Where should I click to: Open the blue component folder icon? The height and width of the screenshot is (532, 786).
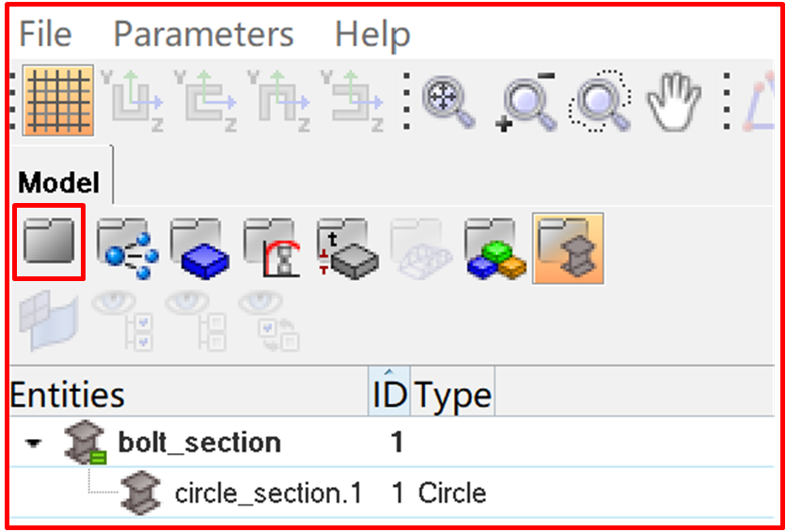coord(200,248)
